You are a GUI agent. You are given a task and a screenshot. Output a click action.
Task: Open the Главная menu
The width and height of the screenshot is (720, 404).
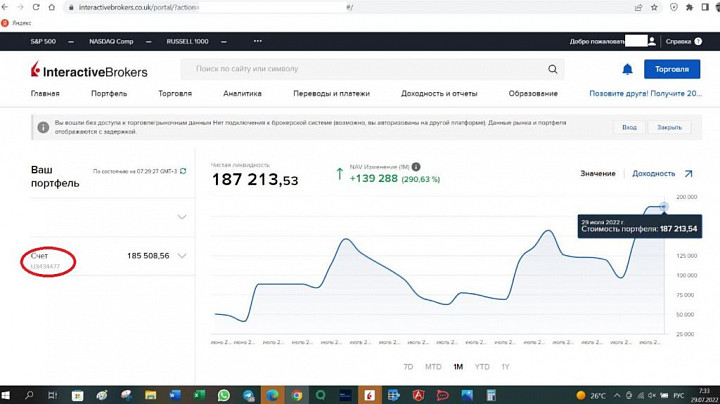coord(45,93)
